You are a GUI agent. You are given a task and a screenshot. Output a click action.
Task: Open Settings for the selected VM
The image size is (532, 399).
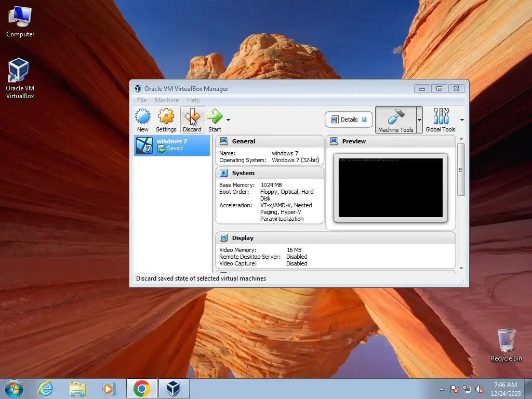[166, 120]
